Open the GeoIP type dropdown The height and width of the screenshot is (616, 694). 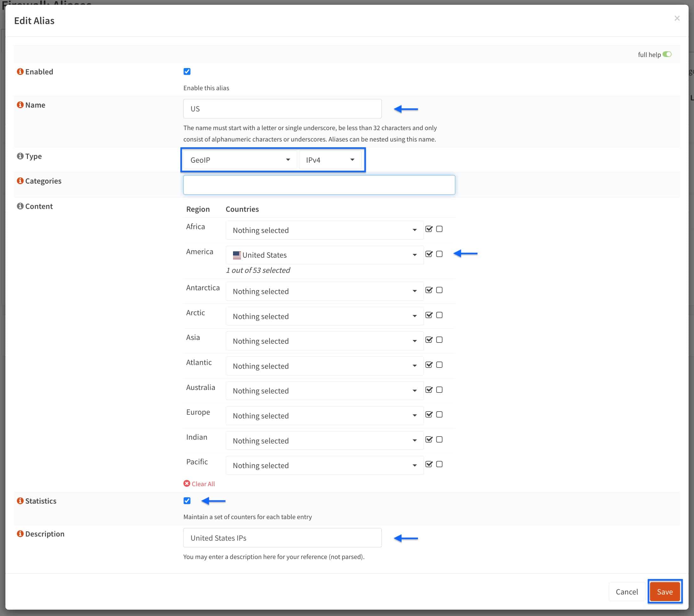[240, 160]
